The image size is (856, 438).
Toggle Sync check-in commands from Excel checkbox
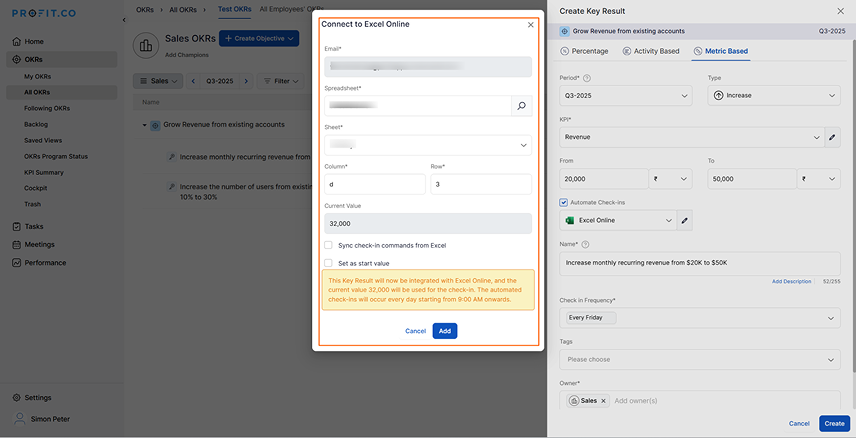328,245
